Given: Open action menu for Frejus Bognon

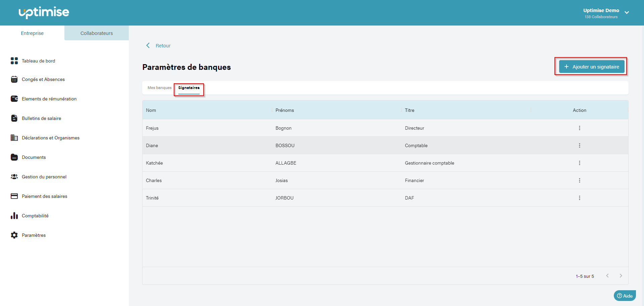Looking at the screenshot, I should click(x=579, y=128).
